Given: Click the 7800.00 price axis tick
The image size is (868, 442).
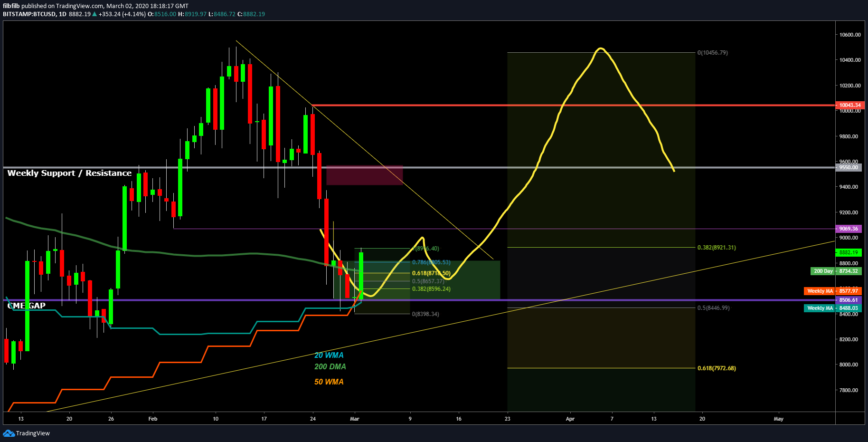Looking at the screenshot, I should (849, 390).
